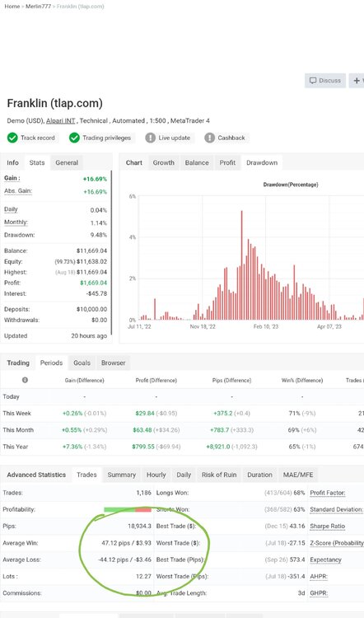This screenshot has width=364, height=618.
Task: Select the Growth chart tab
Action: click(x=164, y=162)
